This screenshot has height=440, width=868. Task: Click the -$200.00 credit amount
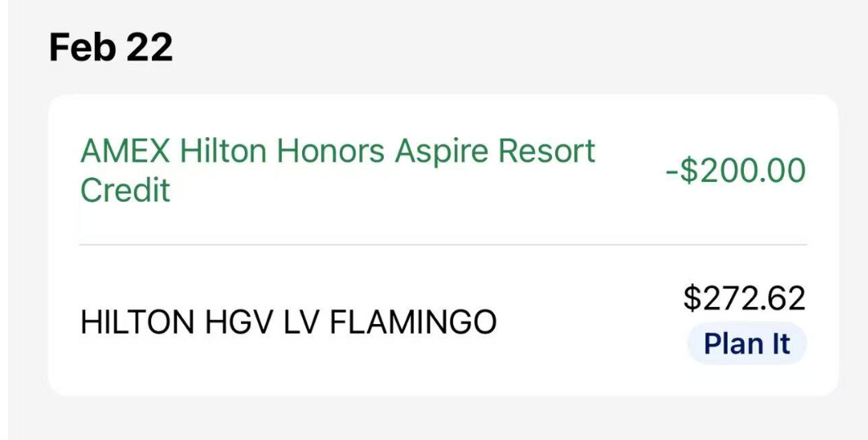[736, 171]
